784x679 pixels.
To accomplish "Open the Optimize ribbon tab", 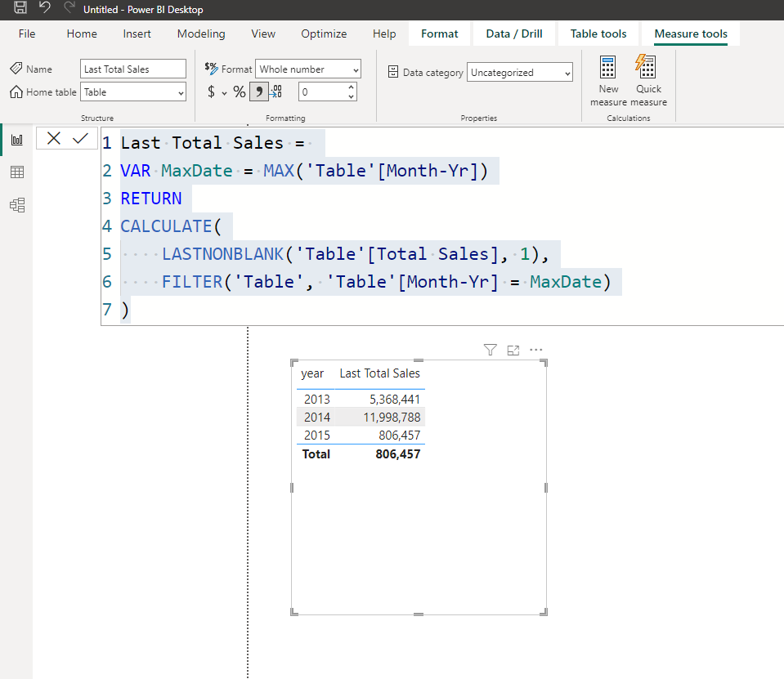I will (x=324, y=34).
